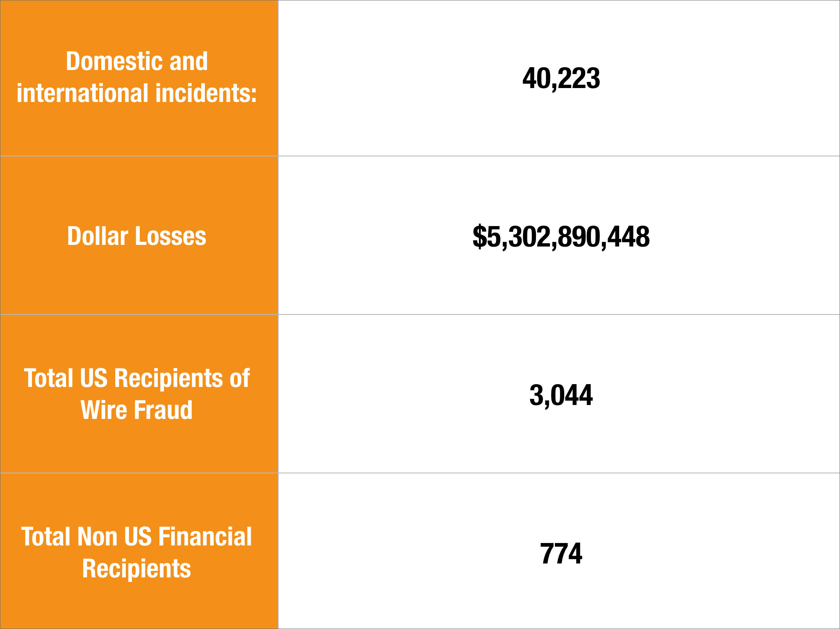Image resolution: width=840 pixels, height=629 pixels.
Task: Click the word "Losses"
Action: pyautogui.click(x=171, y=236)
